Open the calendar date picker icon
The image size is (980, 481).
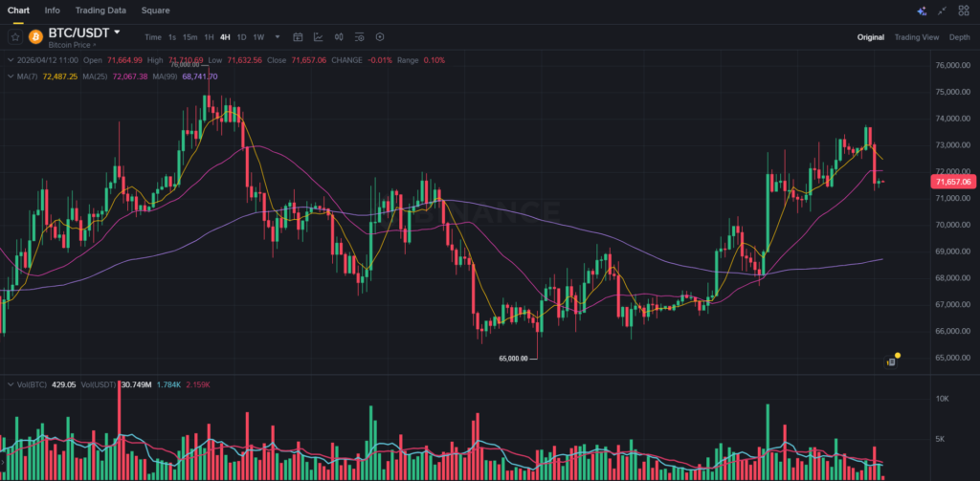[298, 37]
